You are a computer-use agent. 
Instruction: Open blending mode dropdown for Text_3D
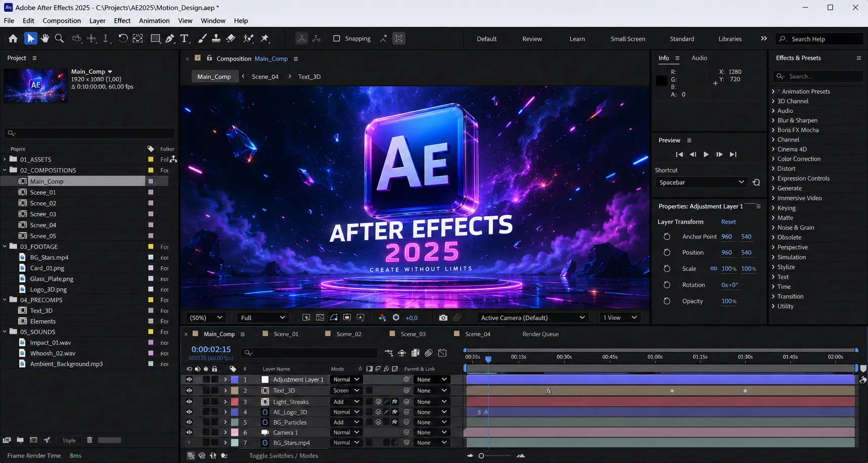(x=346, y=391)
